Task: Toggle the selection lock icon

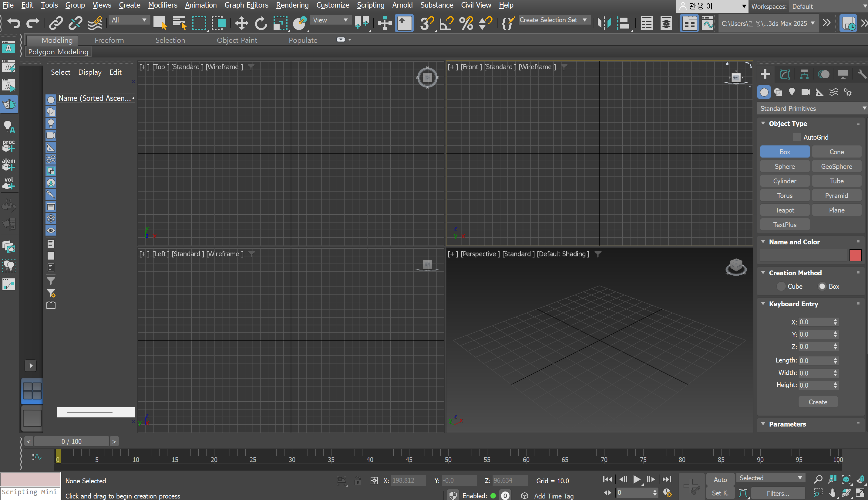Action: [358, 481]
